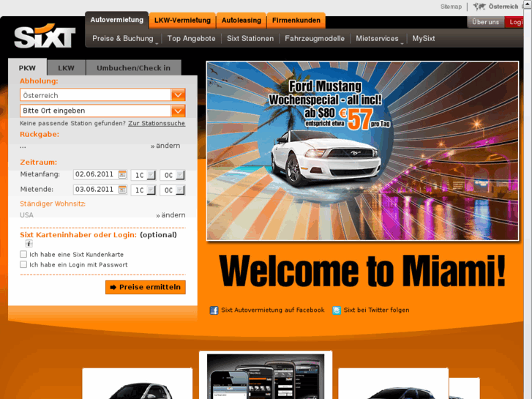Switch to the LKW-Vermietung tab
532x399 pixels.
point(182,20)
